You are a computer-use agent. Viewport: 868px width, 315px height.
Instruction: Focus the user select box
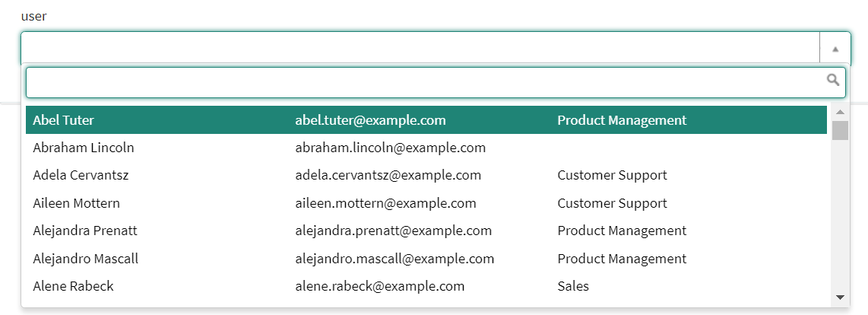420,48
